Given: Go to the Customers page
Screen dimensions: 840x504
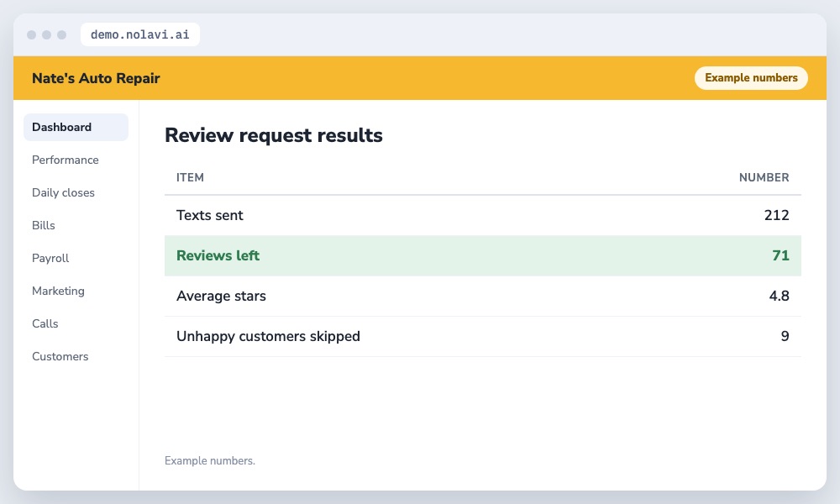Looking at the screenshot, I should 60,356.
